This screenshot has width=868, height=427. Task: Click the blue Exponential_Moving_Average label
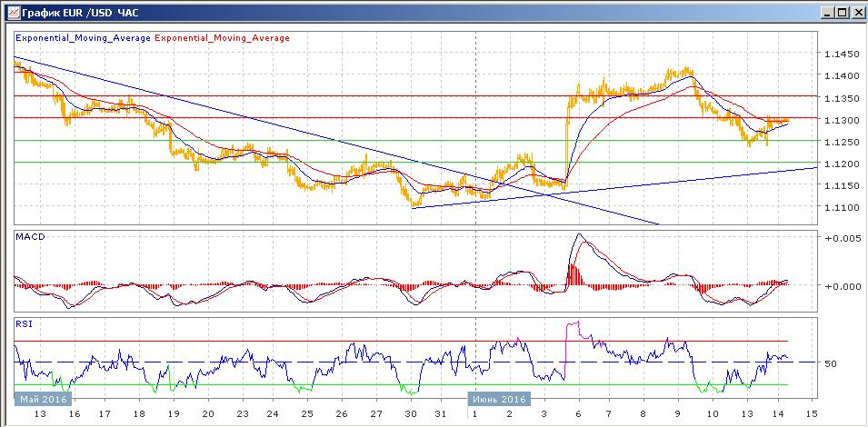click(x=84, y=38)
